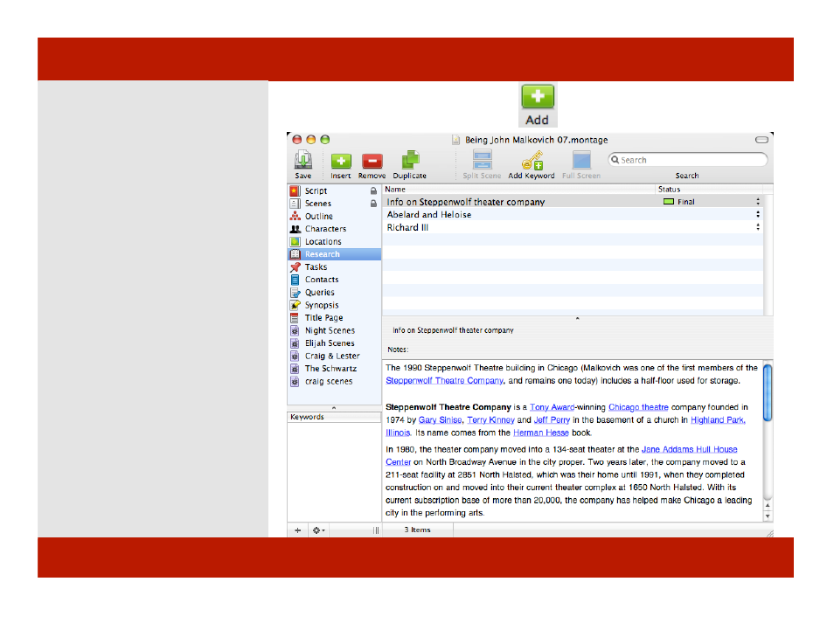The width and height of the screenshot is (834, 644).
Task: Click the sidebar resize grip below the list
Action: pyautogui.click(x=376, y=530)
